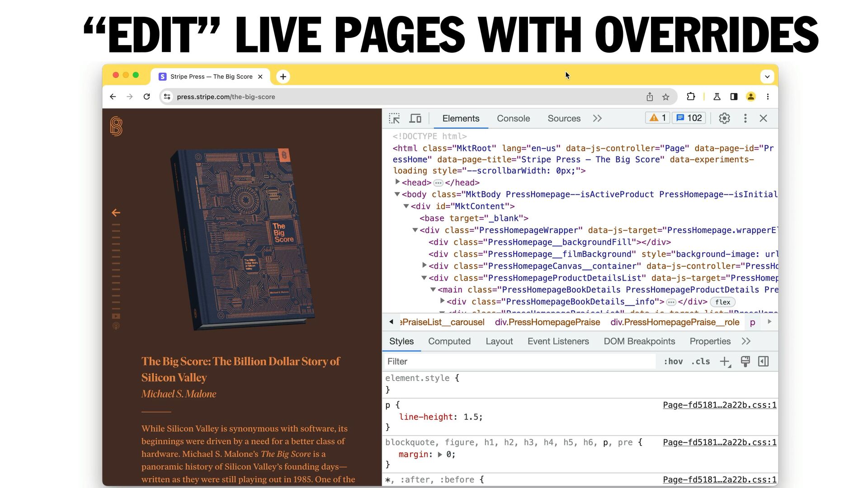Open Page-fd5181 css link for p rule
Screen dimensions: 868x488
720,405
